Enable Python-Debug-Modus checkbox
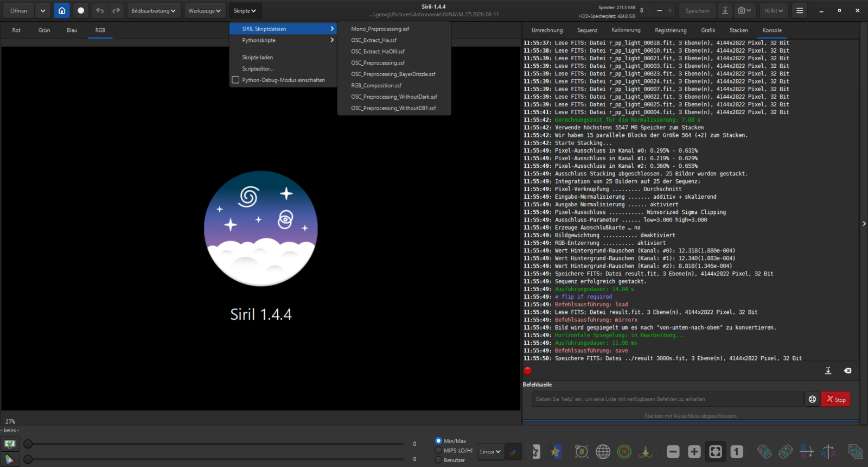Image resolution: width=868 pixels, height=467 pixels. (x=235, y=80)
